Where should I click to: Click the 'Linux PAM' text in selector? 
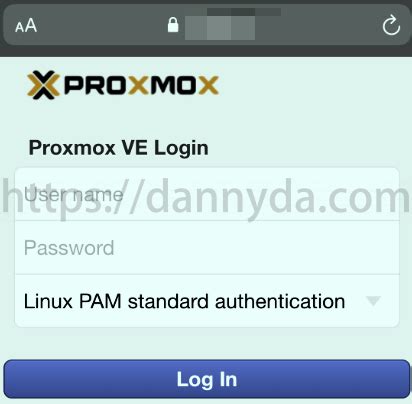tap(72, 301)
